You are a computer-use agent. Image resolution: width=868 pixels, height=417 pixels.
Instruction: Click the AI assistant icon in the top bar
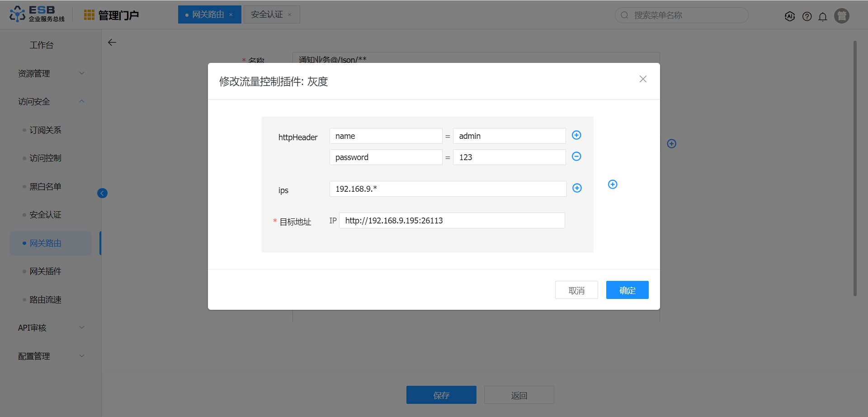pyautogui.click(x=790, y=16)
